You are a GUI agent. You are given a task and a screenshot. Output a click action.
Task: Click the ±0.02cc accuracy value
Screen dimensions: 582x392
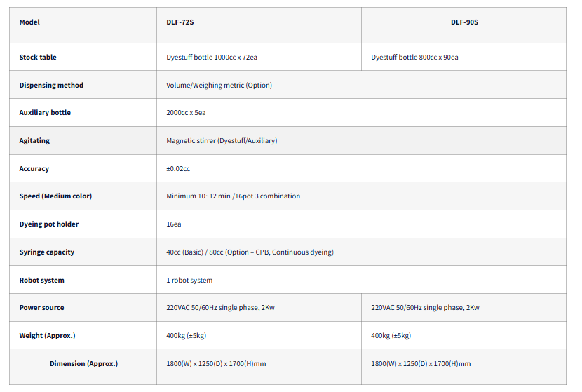click(x=178, y=168)
